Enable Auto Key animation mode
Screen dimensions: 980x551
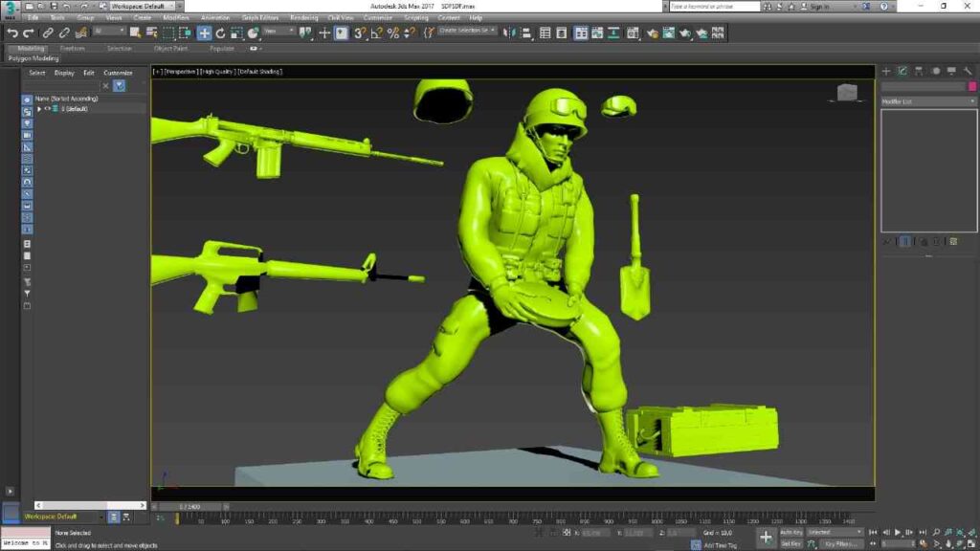tap(790, 533)
